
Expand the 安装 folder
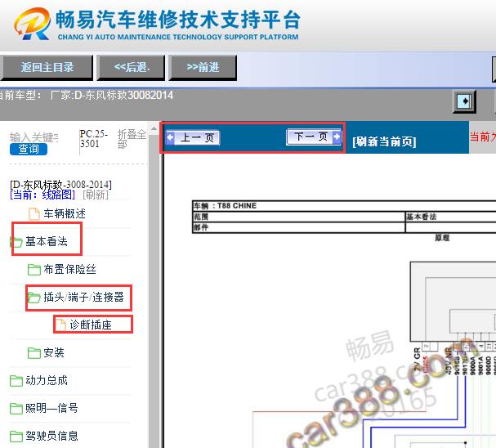click(54, 352)
